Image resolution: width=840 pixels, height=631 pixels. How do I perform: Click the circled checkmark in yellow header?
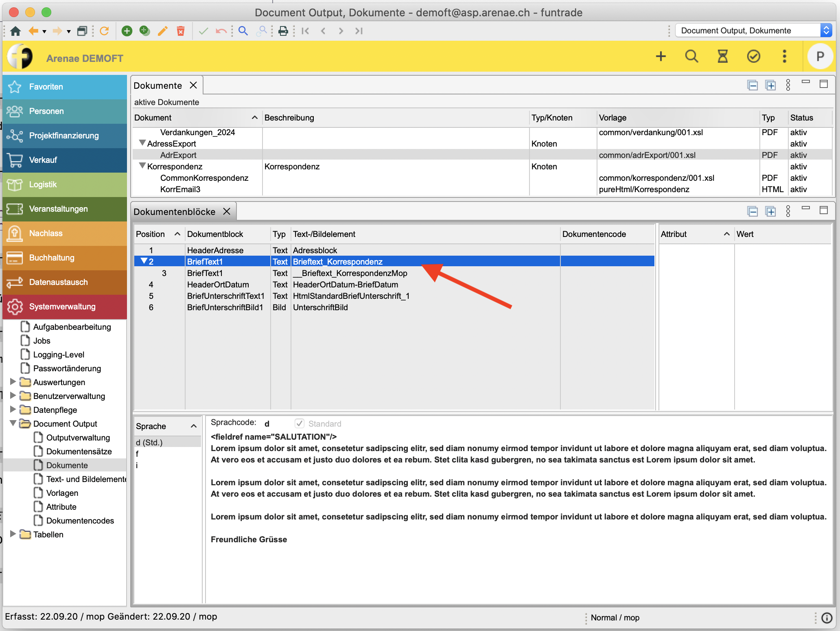point(753,56)
